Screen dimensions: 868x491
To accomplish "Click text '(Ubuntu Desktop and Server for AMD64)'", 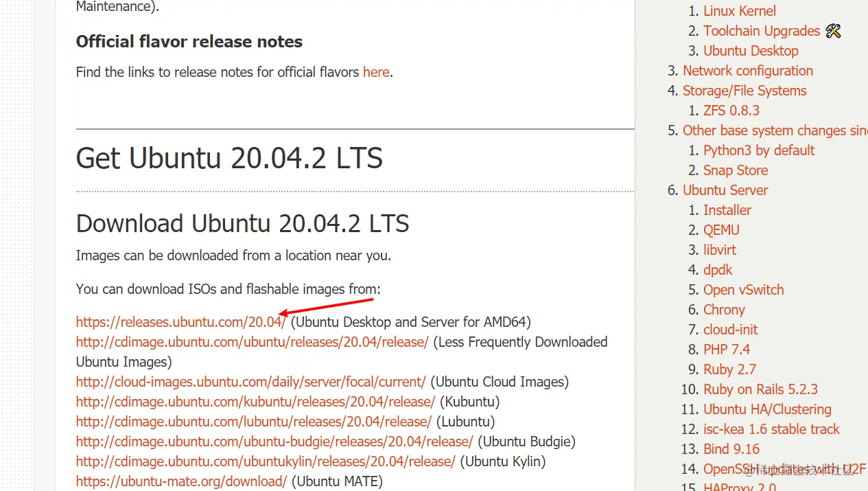I will [x=411, y=322].
